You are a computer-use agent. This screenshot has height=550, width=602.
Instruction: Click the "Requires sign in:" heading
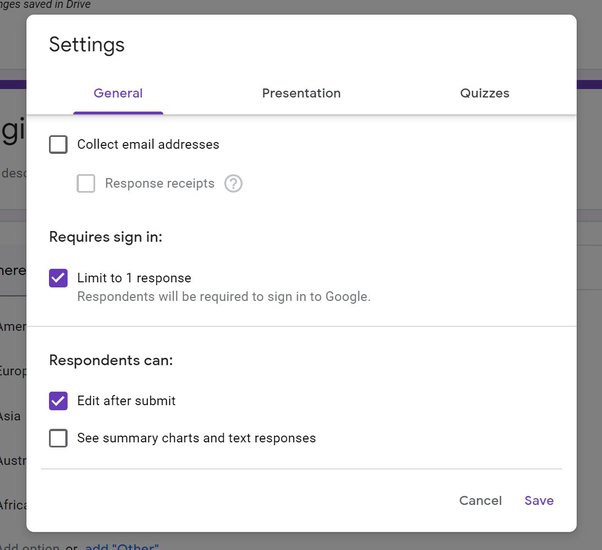106,237
